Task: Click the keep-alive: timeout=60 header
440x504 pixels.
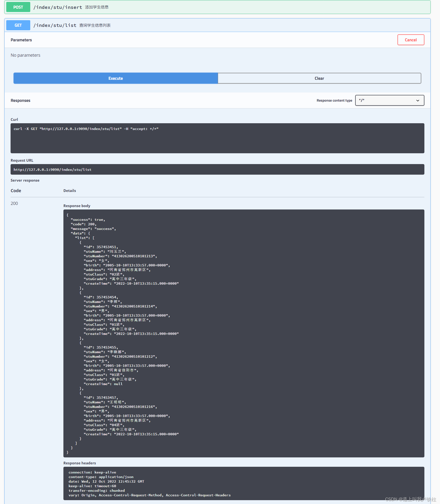Action: pos(92,486)
